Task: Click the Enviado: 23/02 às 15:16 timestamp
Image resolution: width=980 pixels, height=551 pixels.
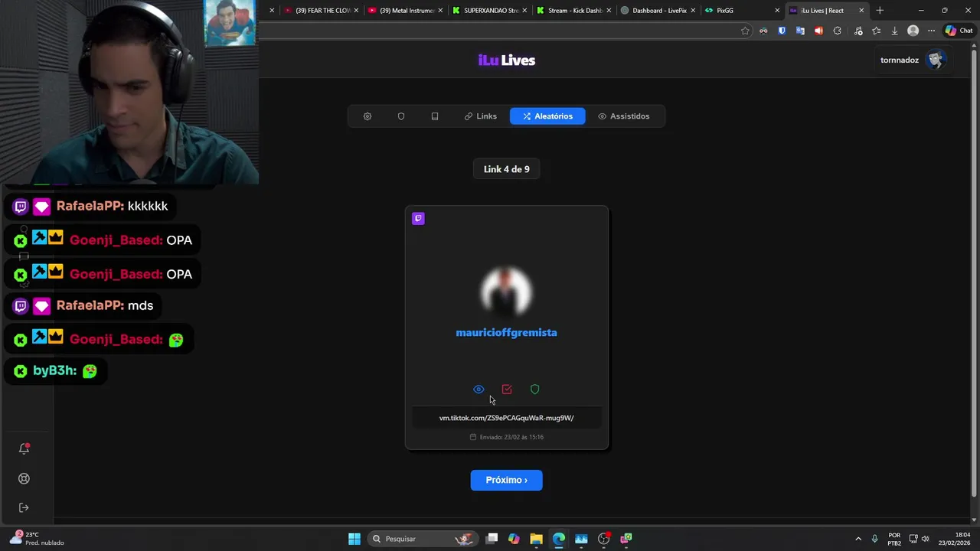Action: coord(506,437)
